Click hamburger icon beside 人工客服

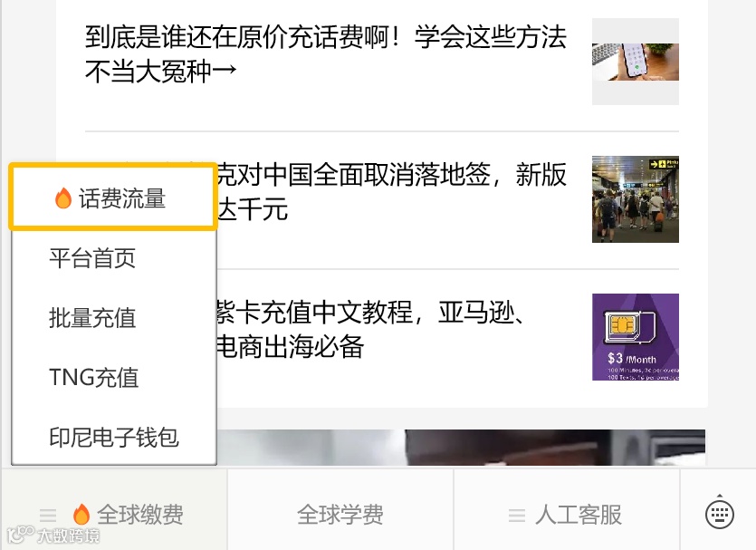[517, 516]
